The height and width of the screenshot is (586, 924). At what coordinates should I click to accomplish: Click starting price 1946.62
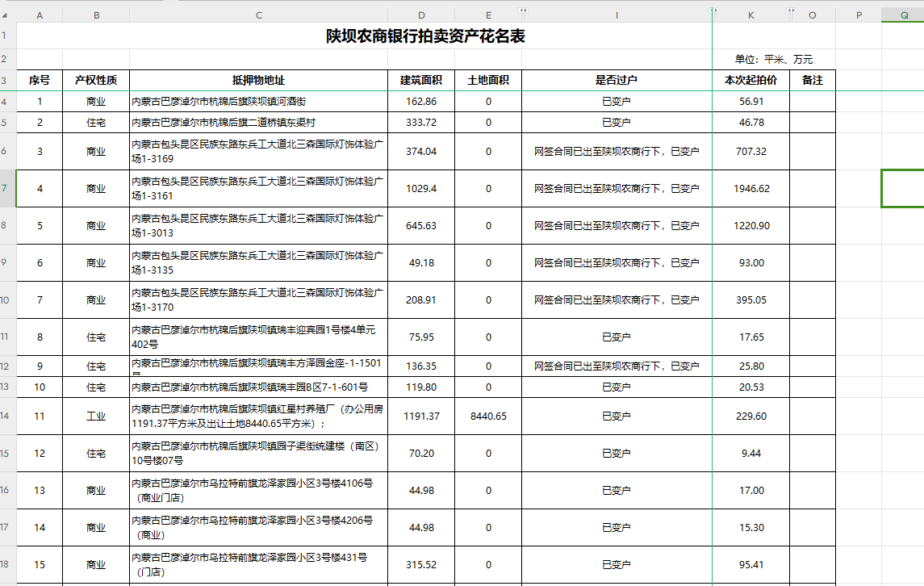(x=750, y=188)
